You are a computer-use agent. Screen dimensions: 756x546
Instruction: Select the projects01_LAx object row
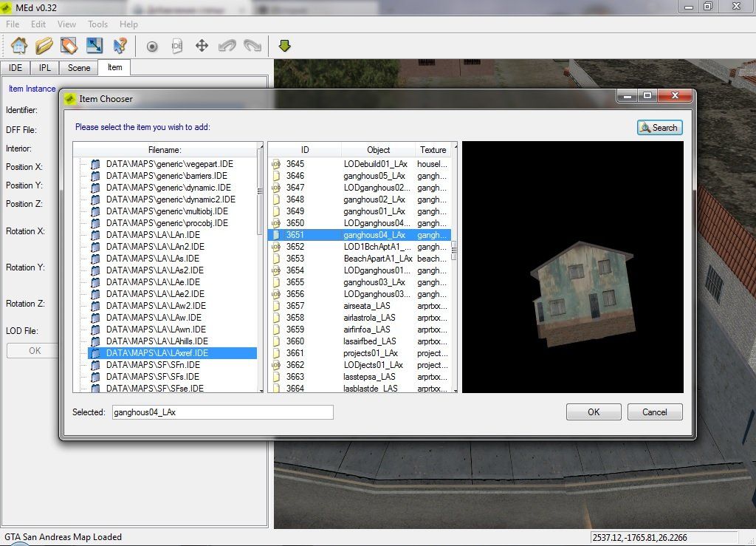pos(360,353)
